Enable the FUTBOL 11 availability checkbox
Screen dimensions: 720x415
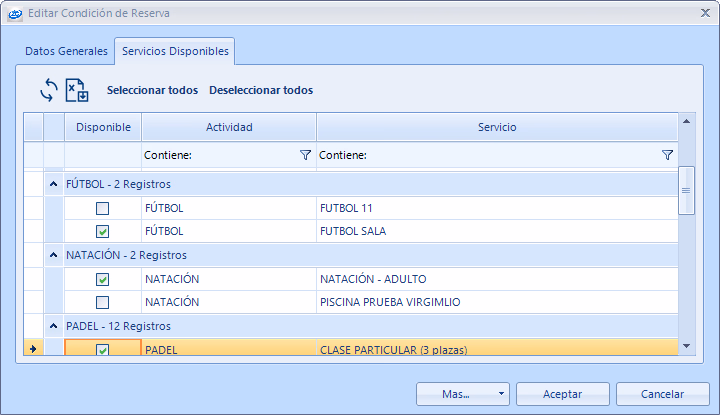(x=102, y=209)
